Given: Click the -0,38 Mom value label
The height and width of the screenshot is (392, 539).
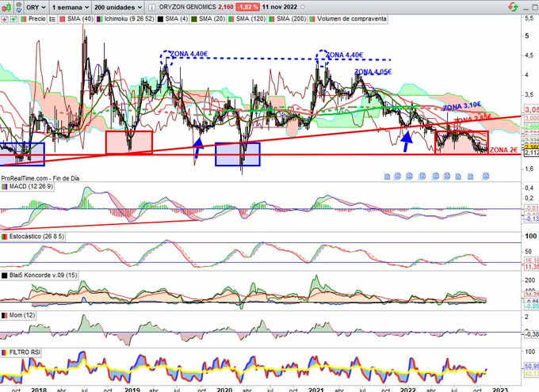Looking at the screenshot, I should [531, 333].
